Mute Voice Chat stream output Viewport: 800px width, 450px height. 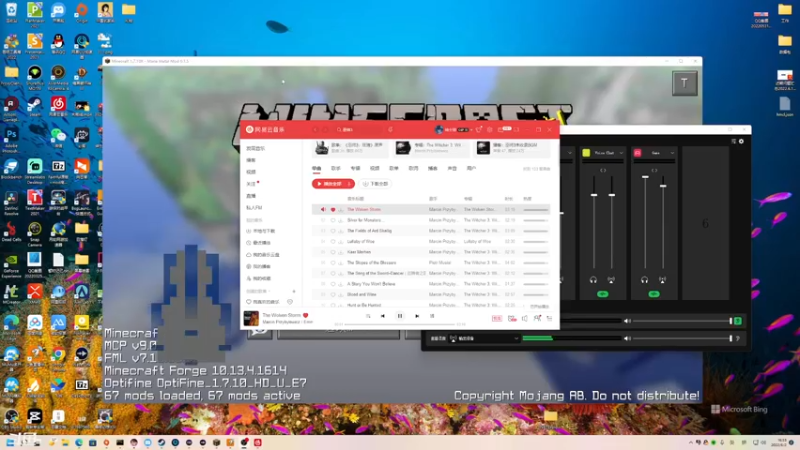(611, 280)
